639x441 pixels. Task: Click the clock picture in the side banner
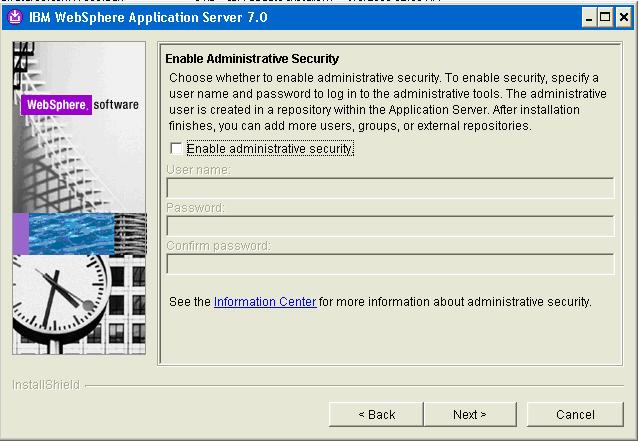pyautogui.click(x=59, y=300)
